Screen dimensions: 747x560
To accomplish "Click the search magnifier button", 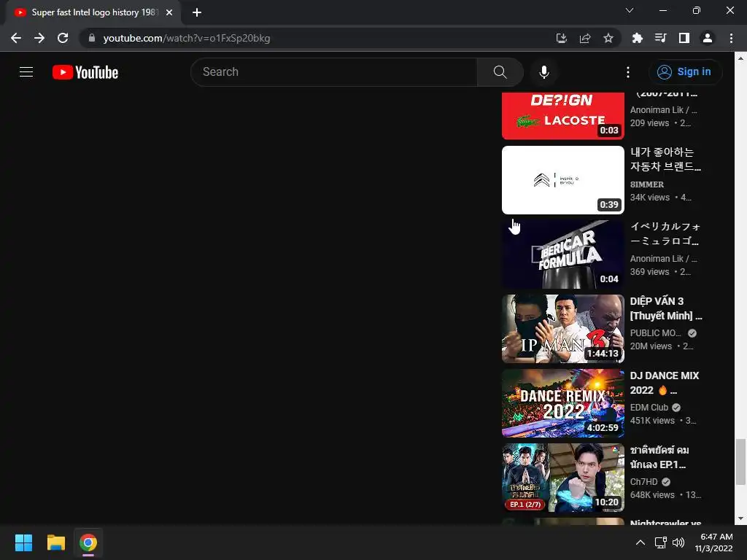I will pos(500,72).
